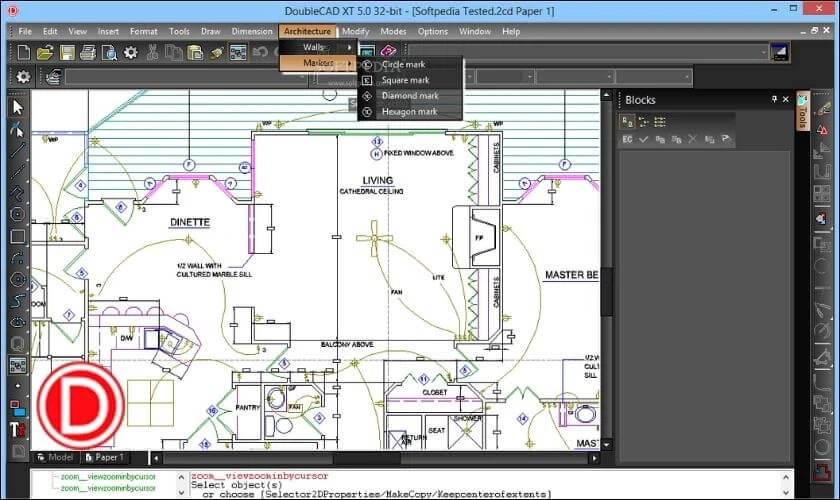Open a file using the folder icon
The height and width of the screenshot is (500, 840).
click(45, 52)
